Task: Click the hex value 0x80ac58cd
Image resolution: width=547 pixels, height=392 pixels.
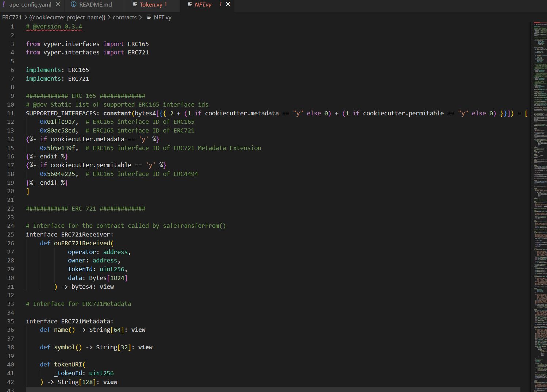Action: click(58, 131)
